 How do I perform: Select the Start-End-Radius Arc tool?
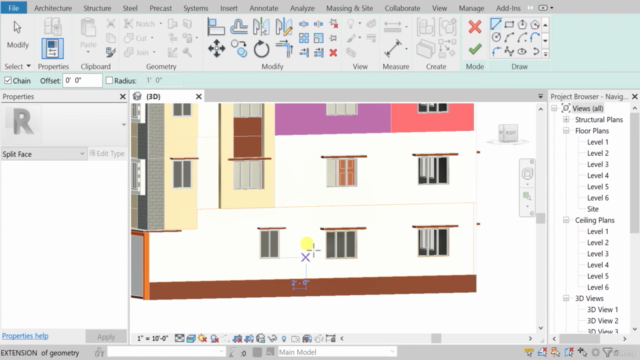[509, 38]
